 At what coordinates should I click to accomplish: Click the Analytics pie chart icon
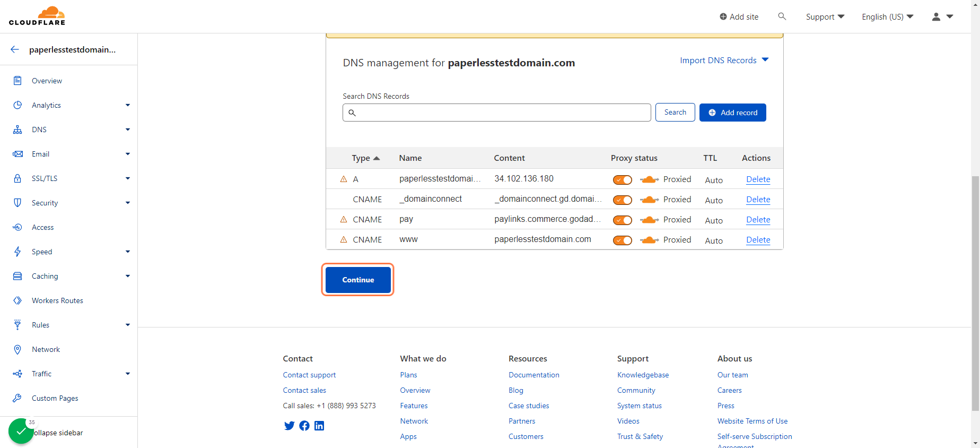pos(17,105)
